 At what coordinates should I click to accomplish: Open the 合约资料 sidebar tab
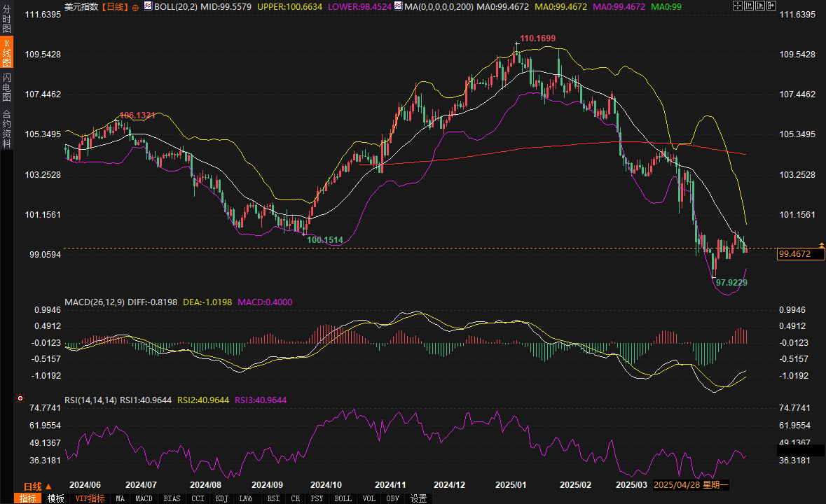7,128
